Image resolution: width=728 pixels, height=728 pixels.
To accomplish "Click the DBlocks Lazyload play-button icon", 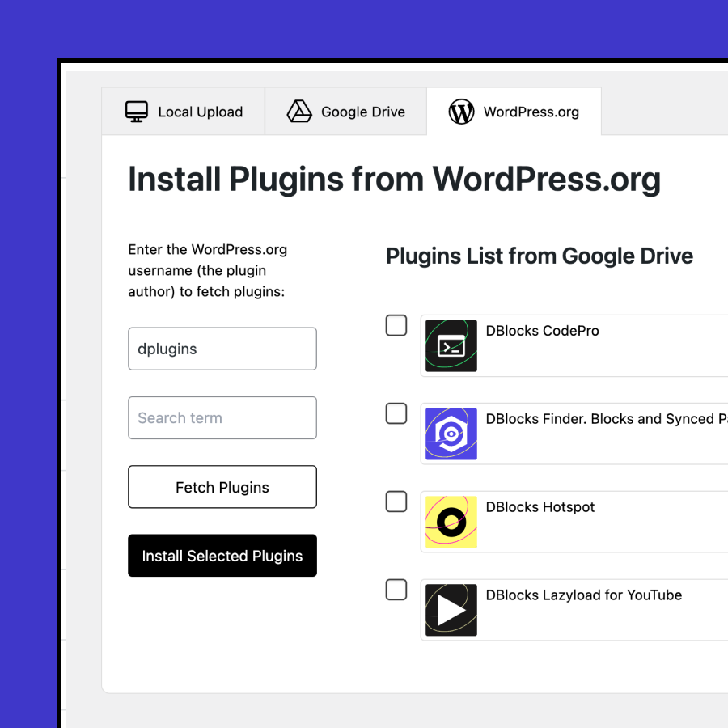I will pos(451,610).
